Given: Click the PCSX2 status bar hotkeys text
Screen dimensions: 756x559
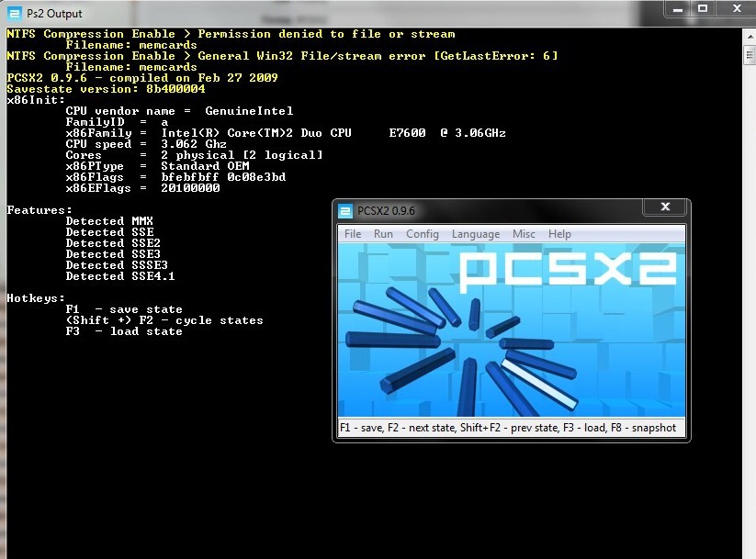Looking at the screenshot, I should click(508, 428).
